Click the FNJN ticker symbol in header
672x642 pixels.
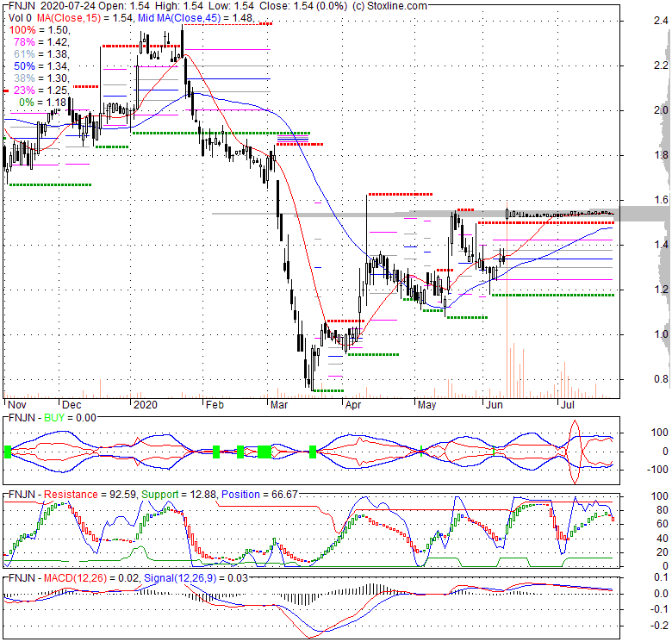(22, 6)
